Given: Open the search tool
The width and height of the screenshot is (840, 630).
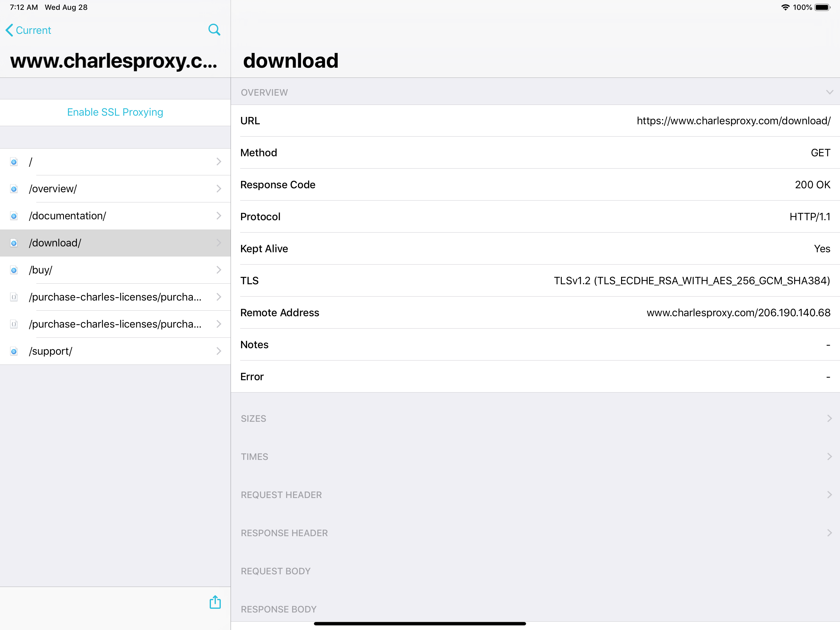Looking at the screenshot, I should pos(214,30).
